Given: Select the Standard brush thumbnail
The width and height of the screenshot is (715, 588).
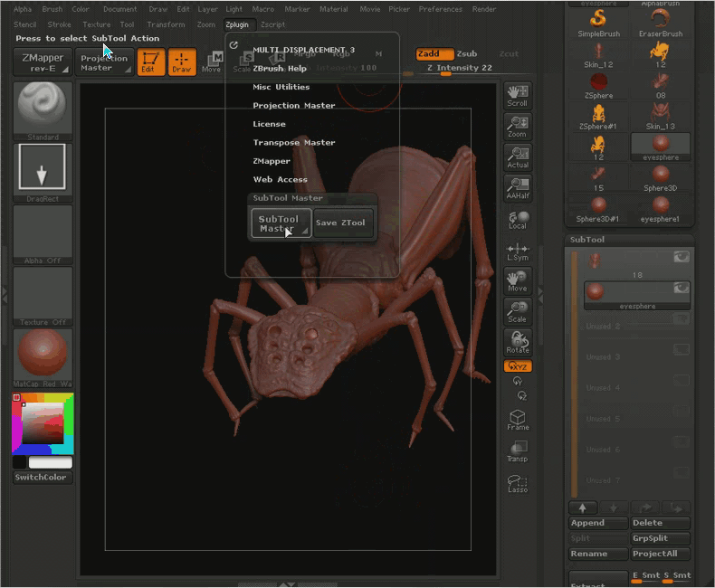Looking at the screenshot, I should [43, 109].
